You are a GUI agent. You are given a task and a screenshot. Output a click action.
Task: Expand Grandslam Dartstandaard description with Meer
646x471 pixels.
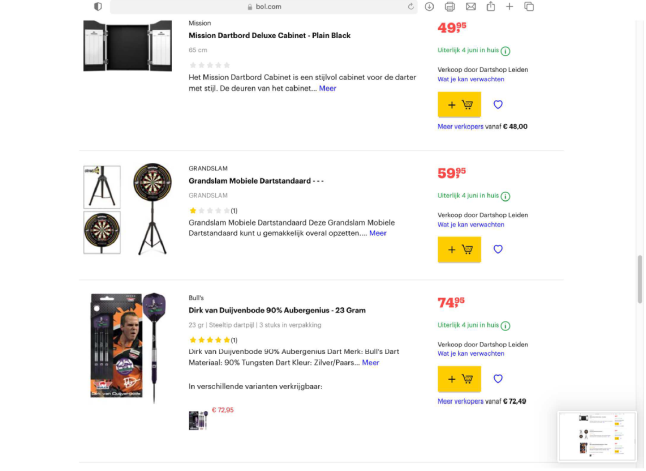click(x=377, y=233)
